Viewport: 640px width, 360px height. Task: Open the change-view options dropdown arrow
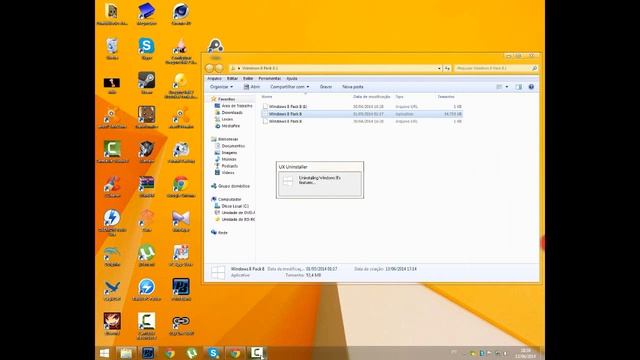pyautogui.click(x=507, y=87)
